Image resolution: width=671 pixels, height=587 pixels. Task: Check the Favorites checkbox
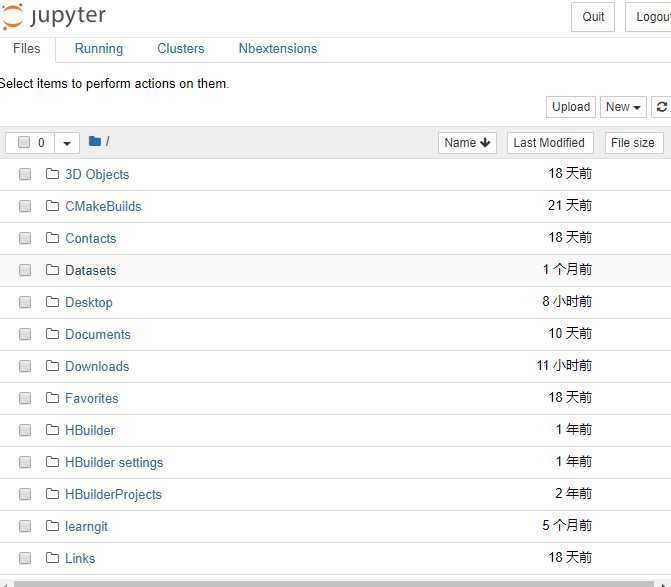point(25,398)
